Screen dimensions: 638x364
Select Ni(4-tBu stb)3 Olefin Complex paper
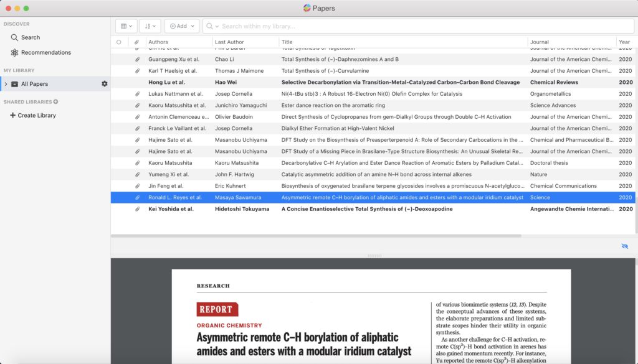click(x=372, y=94)
